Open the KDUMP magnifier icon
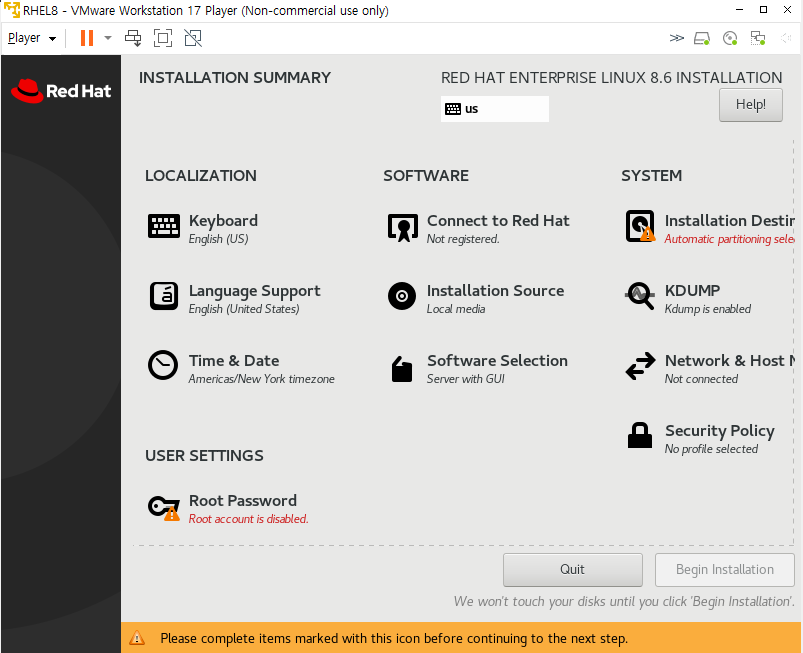The height and width of the screenshot is (653, 803). pos(640,296)
